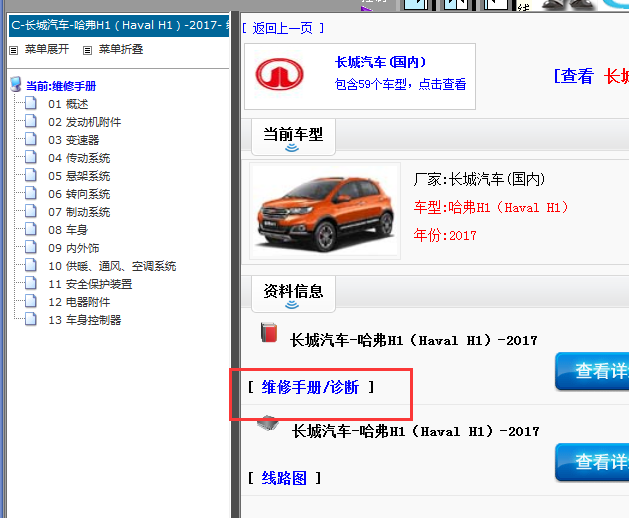Click the page icon beside 07 制动系统
Viewport: 629px width, 518px height.
pyautogui.click(x=30, y=211)
